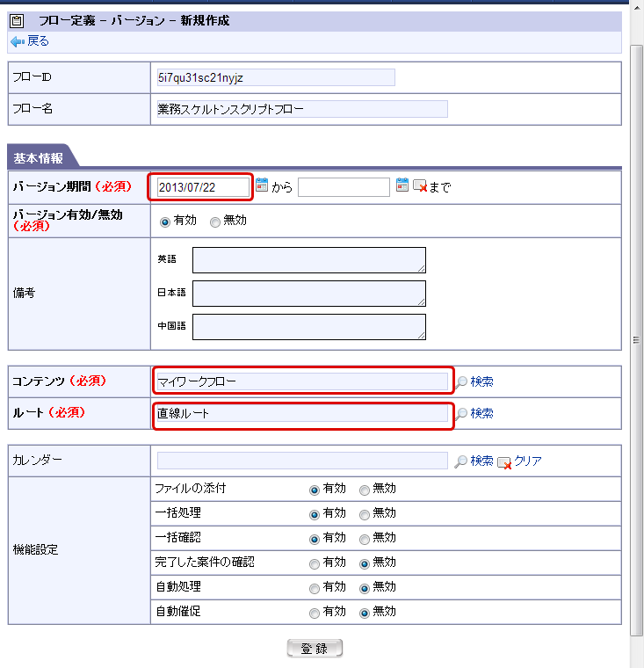This screenshot has width=644, height=668.
Task: Open the start date calendar picker icon
Action: click(x=262, y=185)
